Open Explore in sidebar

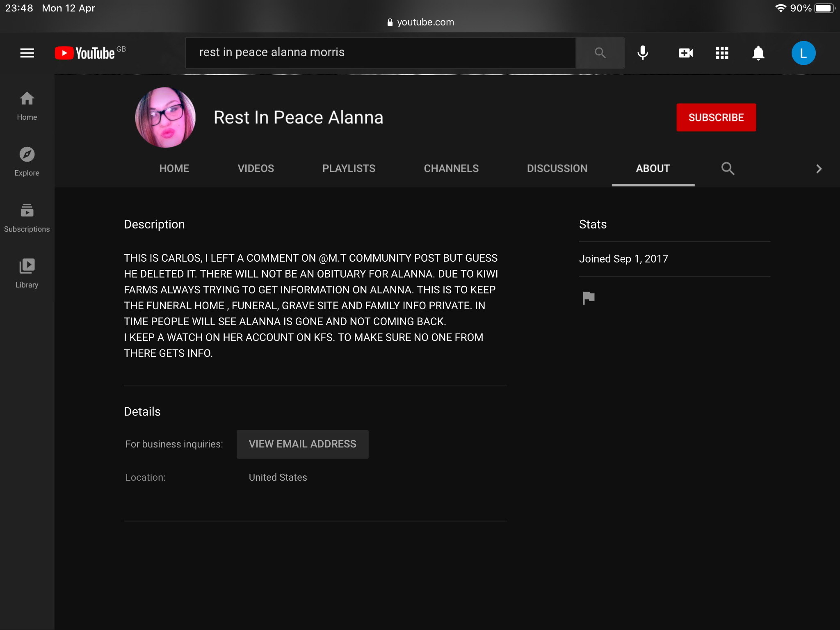[x=27, y=162]
